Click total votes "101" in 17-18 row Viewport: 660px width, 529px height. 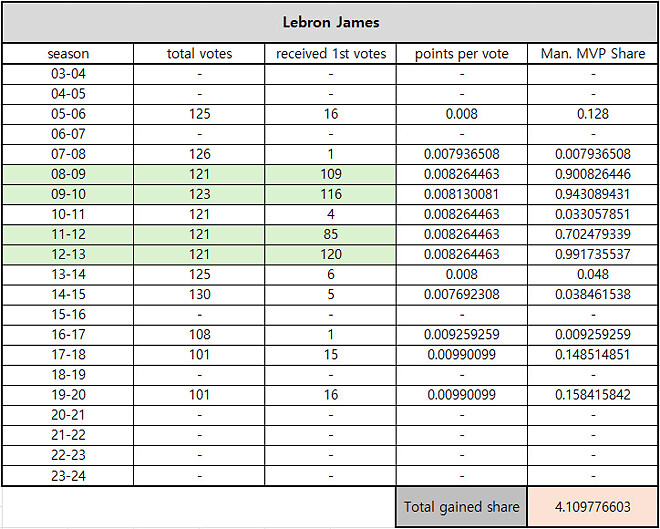click(199, 355)
